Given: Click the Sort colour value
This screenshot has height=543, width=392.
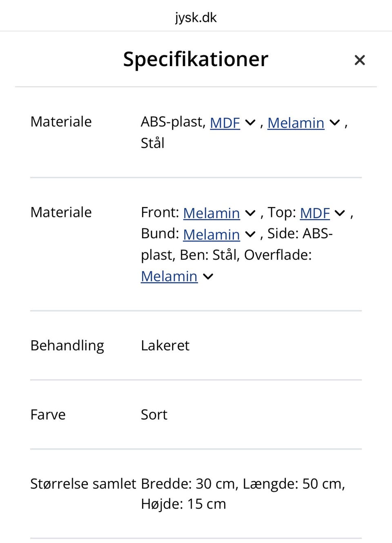Looking at the screenshot, I should click(154, 415).
